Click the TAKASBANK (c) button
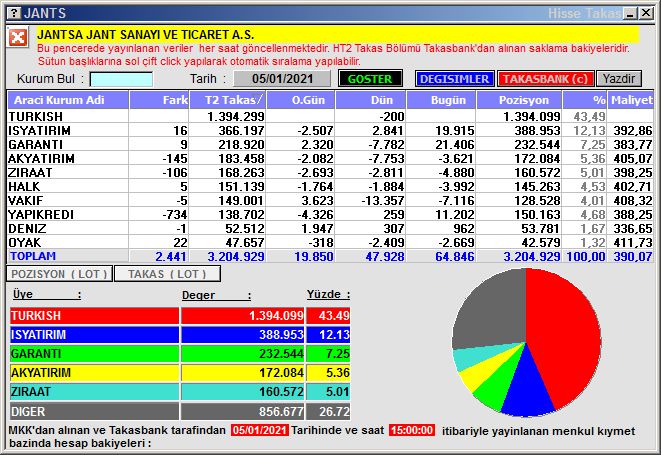 coord(545,79)
